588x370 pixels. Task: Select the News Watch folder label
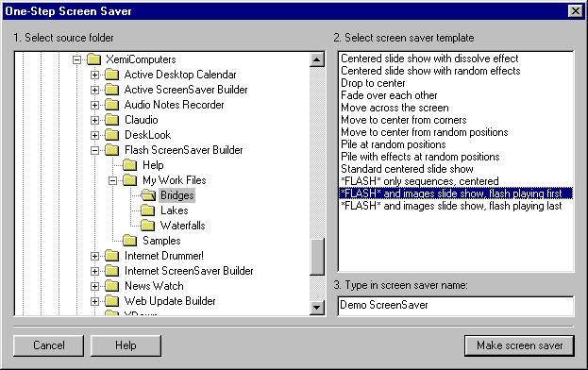(154, 286)
